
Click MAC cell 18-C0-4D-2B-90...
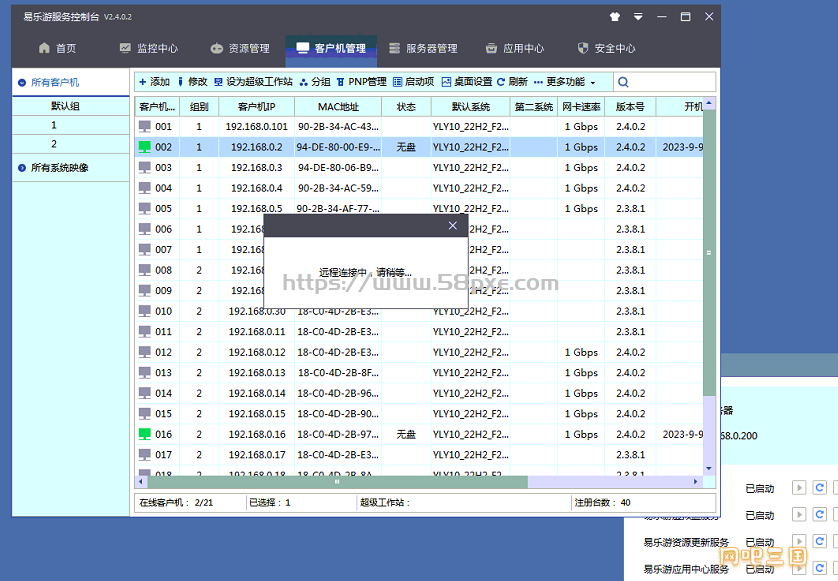click(338, 414)
